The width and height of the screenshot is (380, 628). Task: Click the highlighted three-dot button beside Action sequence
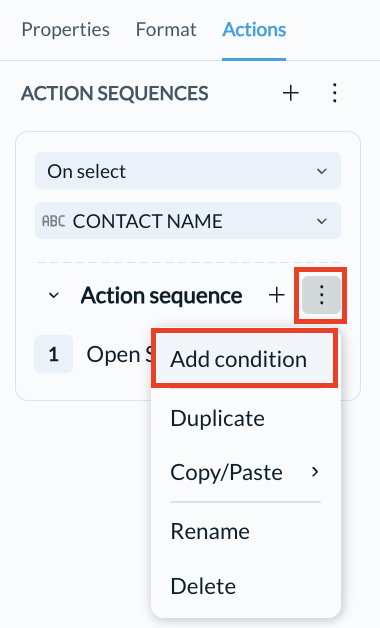(x=321, y=295)
